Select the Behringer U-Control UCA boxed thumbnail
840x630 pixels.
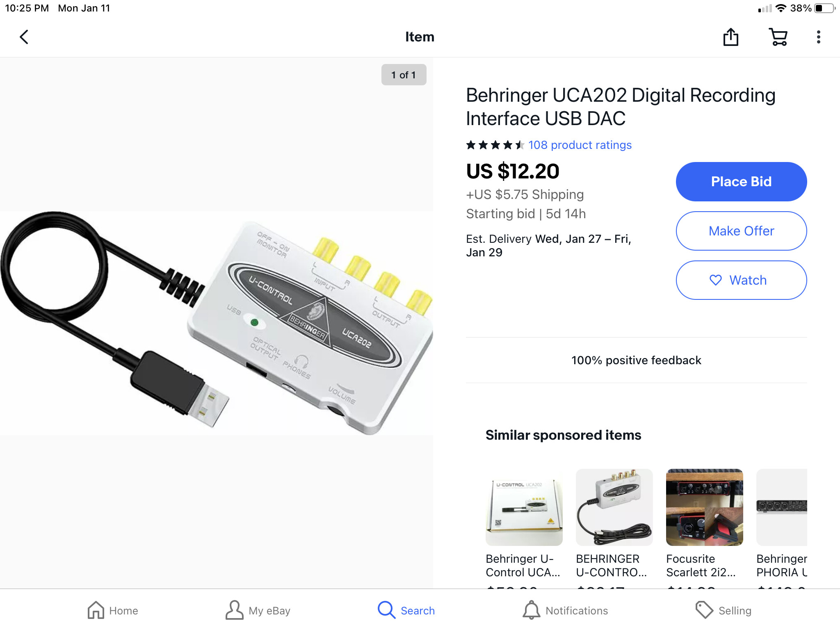point(524,507)
